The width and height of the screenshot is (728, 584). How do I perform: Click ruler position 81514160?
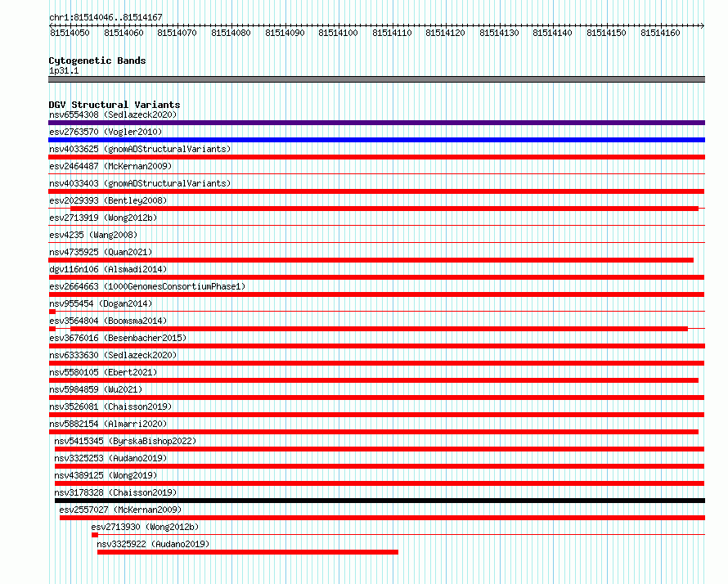pyautogui.click(x=660, y=33)
